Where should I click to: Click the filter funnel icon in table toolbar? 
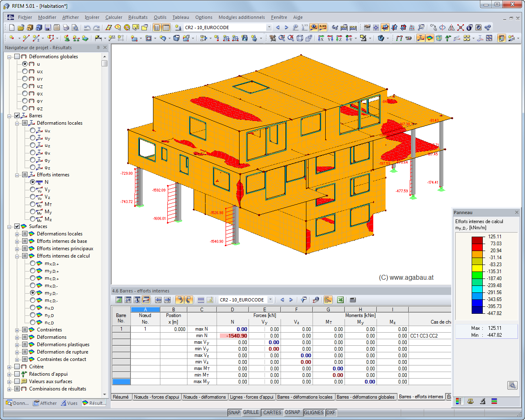point(304,300)
